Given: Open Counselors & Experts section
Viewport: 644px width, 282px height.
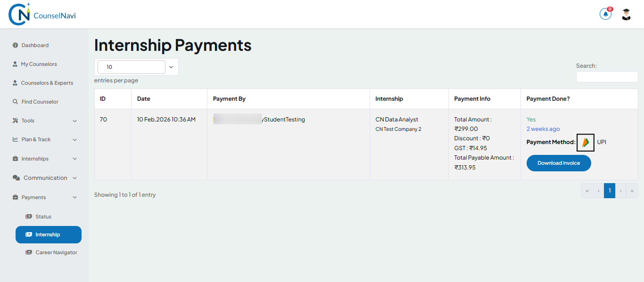Looking at the screenshot, I should (47, 82).
